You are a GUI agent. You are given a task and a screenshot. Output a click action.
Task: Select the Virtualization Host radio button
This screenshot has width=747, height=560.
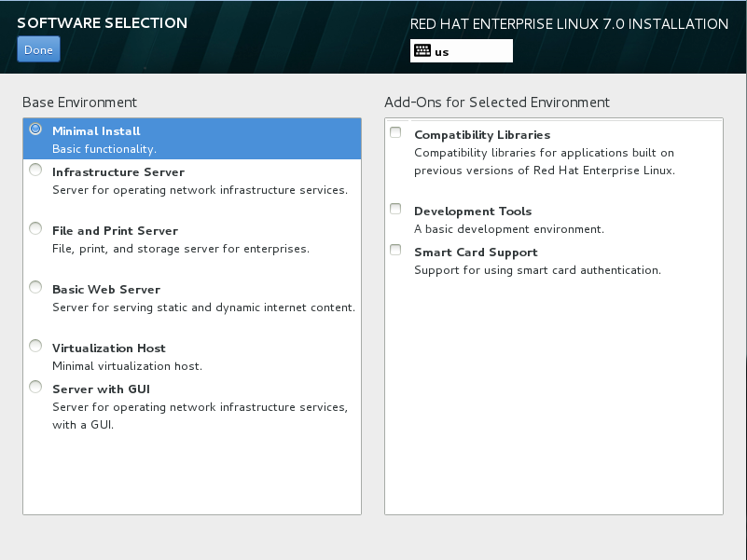35,346
